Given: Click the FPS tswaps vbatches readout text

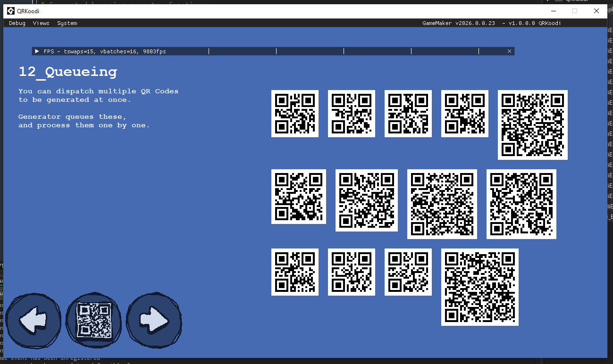Looking at the screenshot, I should click(105, 51).
